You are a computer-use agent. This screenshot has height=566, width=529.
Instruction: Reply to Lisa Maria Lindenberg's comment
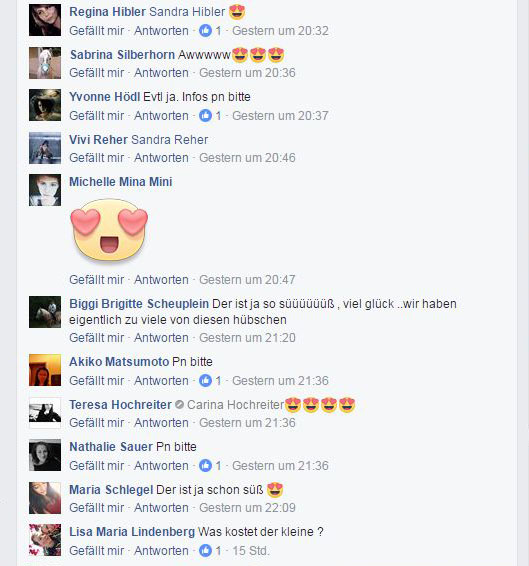[161, 551]
